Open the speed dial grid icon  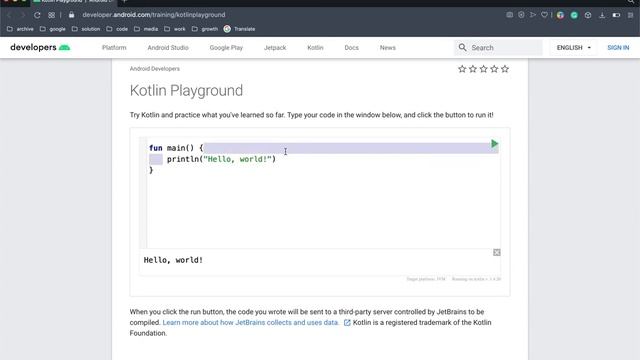click(51, 15)
